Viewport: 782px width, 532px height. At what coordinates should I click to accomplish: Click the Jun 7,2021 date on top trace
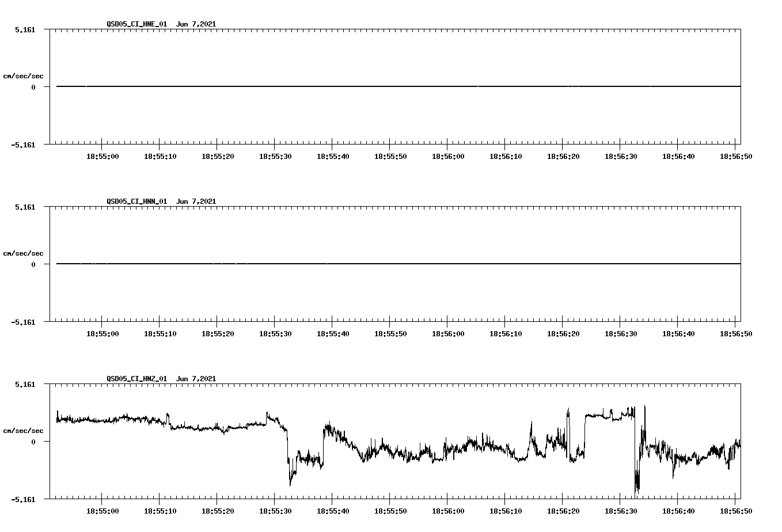[195, 24]
